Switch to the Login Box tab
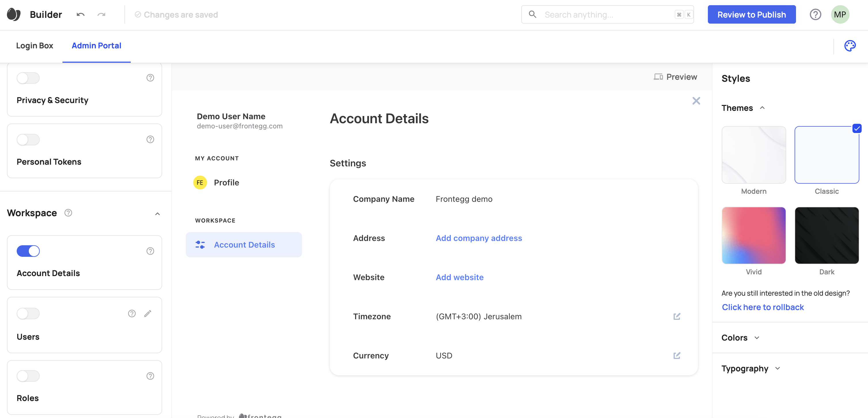Viewport: 868px width, 418px height. click(34, 46)
